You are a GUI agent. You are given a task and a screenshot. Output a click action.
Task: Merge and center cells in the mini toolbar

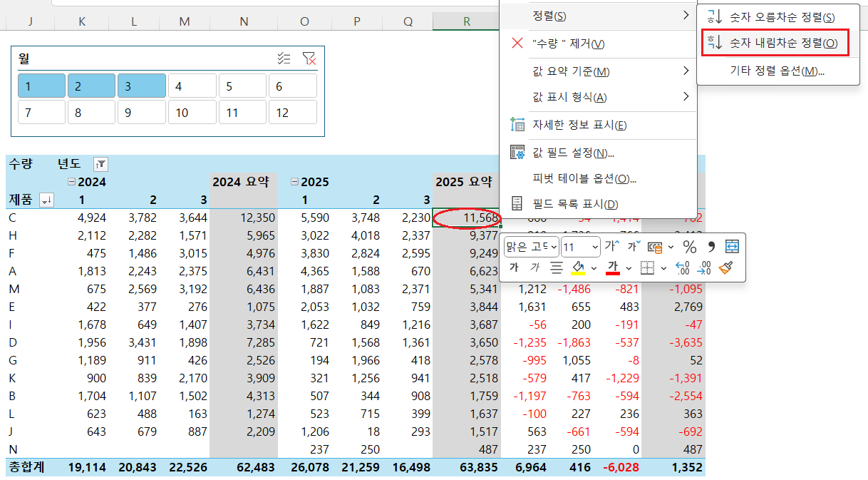733,247
